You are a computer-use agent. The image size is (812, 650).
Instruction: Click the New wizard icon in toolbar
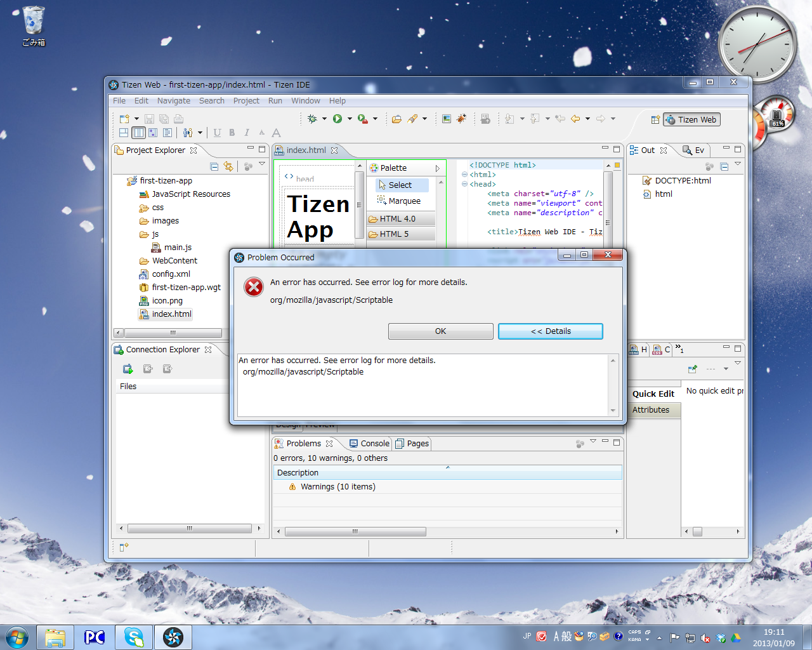click(x=124, y=119)
